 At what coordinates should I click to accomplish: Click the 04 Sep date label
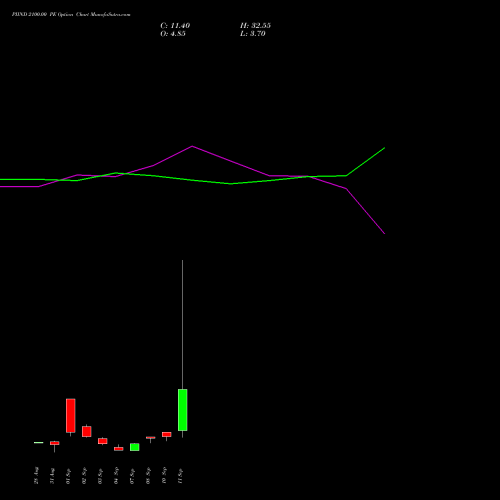116,476
